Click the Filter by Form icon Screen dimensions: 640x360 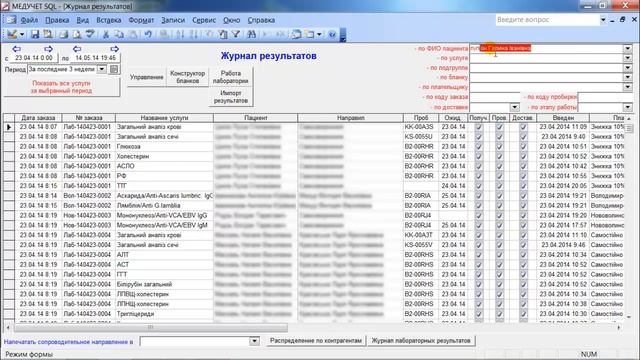(x=223, y=34)
